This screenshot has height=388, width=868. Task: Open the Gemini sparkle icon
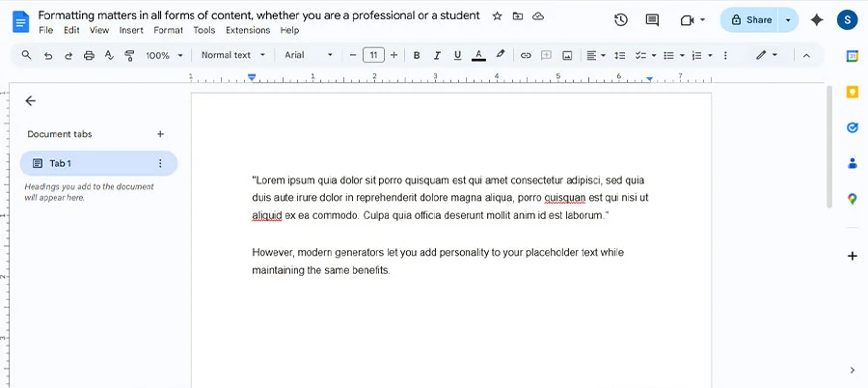point(817,20)
